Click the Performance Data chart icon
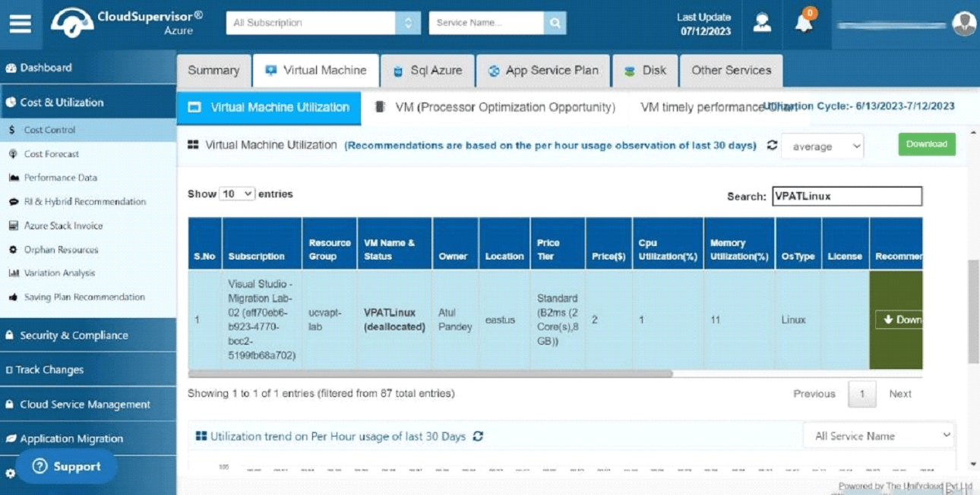 (x=13, y=178)
